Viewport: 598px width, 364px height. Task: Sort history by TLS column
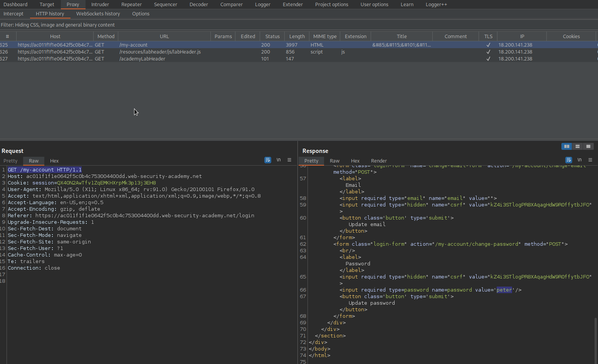pyautogui.click(x=488, y=36)
